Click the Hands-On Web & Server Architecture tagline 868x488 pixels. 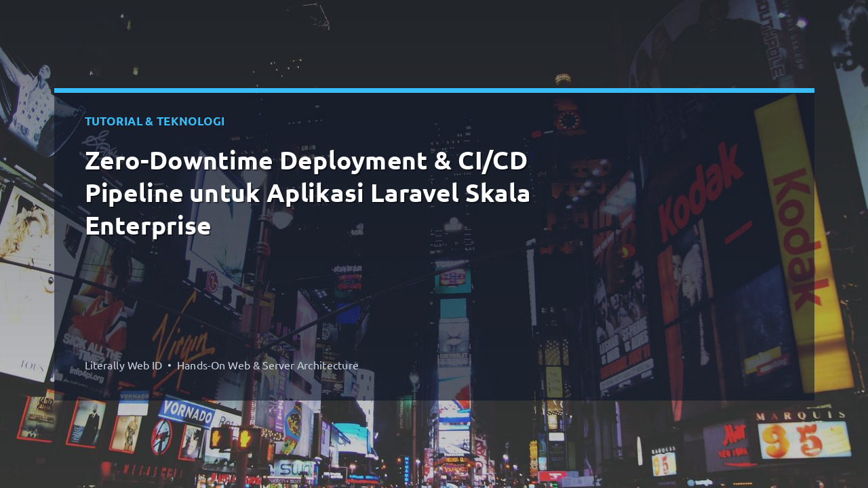(268, 365)
